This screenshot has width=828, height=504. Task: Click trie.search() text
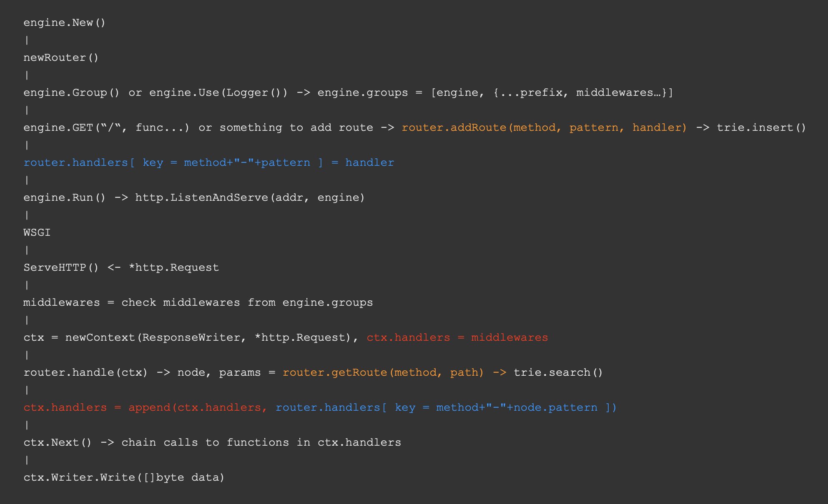pos(558,372)
